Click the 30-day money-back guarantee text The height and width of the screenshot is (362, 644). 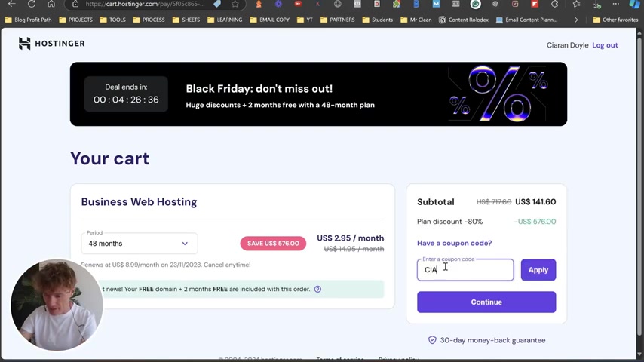coord(493,340)
